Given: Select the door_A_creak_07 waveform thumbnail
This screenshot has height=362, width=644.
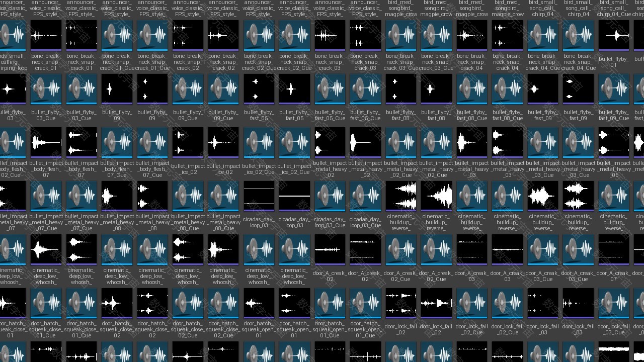Looking at the screenshot, I should click(x=613, y=250).
